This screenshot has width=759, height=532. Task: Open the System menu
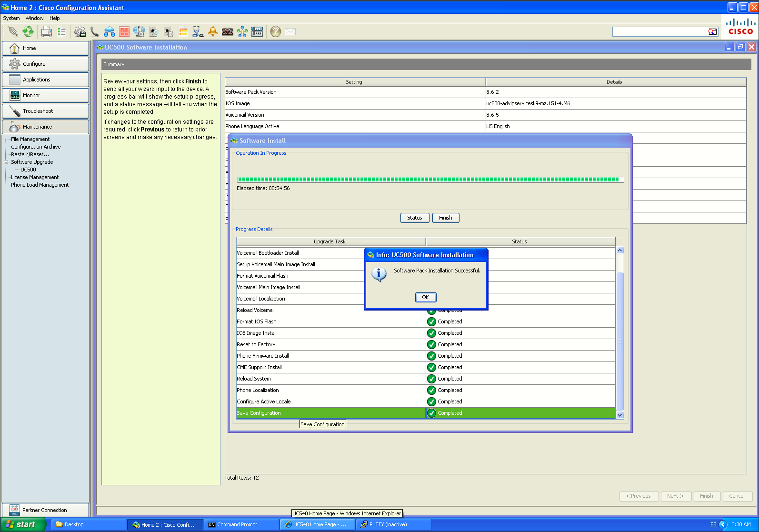[x=11, y=18]
